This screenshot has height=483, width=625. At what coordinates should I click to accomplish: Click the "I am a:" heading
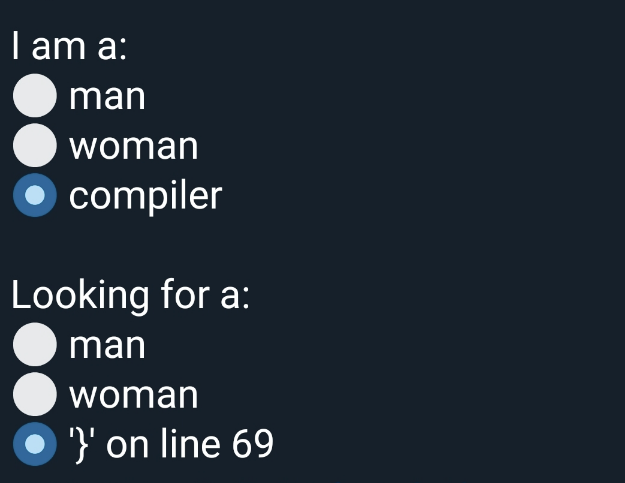(69, 47)
